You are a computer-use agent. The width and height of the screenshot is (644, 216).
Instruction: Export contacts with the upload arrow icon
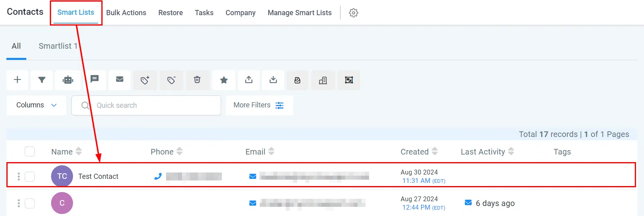[x=249, y=80]
